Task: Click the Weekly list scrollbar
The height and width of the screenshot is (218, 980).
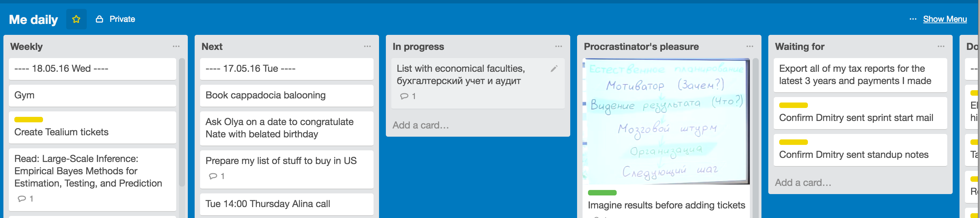Action: (182, 122)
